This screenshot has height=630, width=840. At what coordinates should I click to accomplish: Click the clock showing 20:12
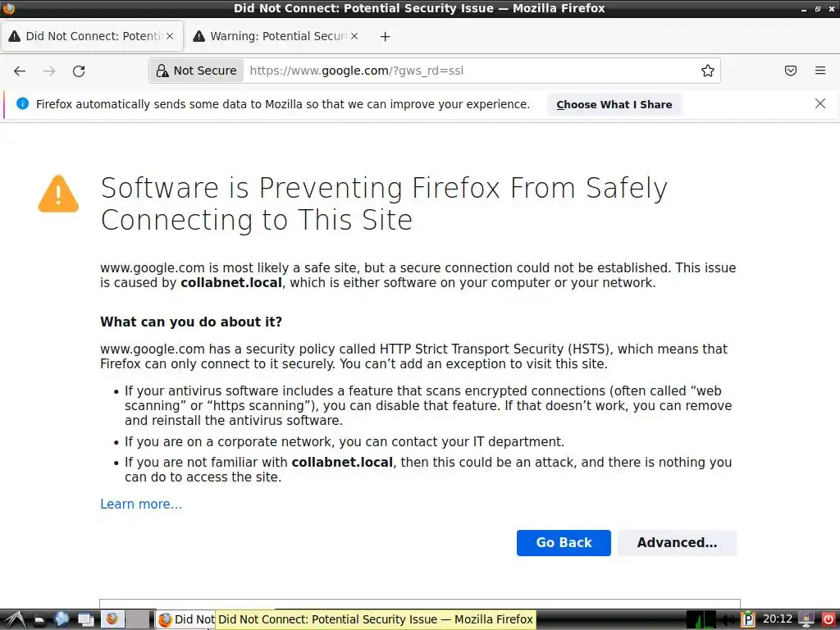(x=778, y=619)
